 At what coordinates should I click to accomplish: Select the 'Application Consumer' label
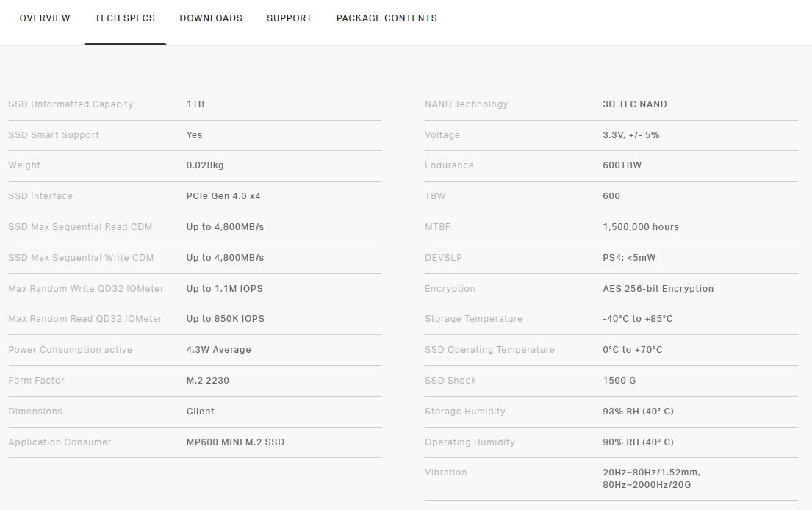click(x=60, y=442)
